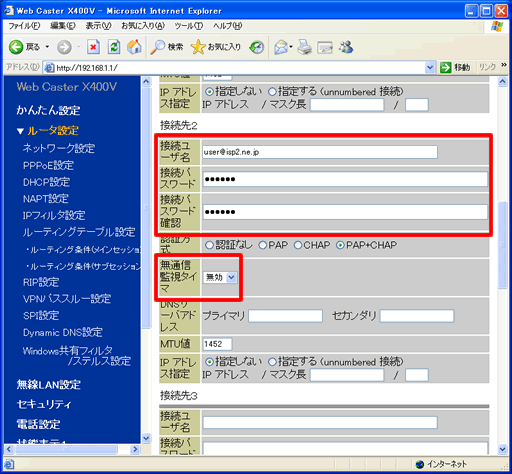Open VPNパススルー設定 link
The height and width of the screenshot is (474, 512).
point(67,299)
